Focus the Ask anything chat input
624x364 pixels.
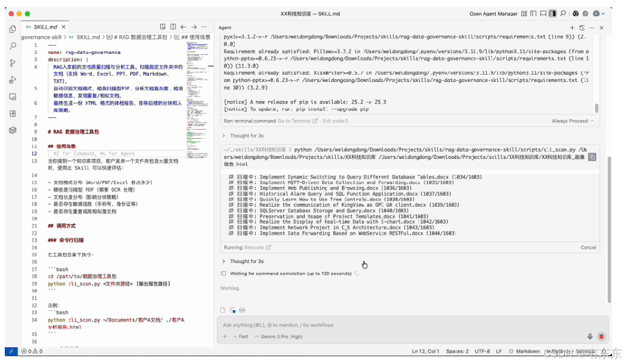[412, 325]
